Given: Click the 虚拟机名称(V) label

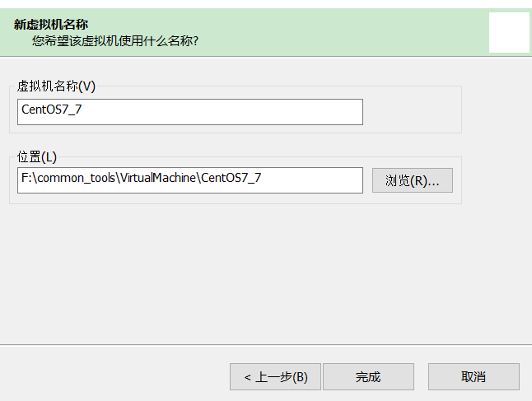Looking at the screenshot, I should click(x=56, y=86).
